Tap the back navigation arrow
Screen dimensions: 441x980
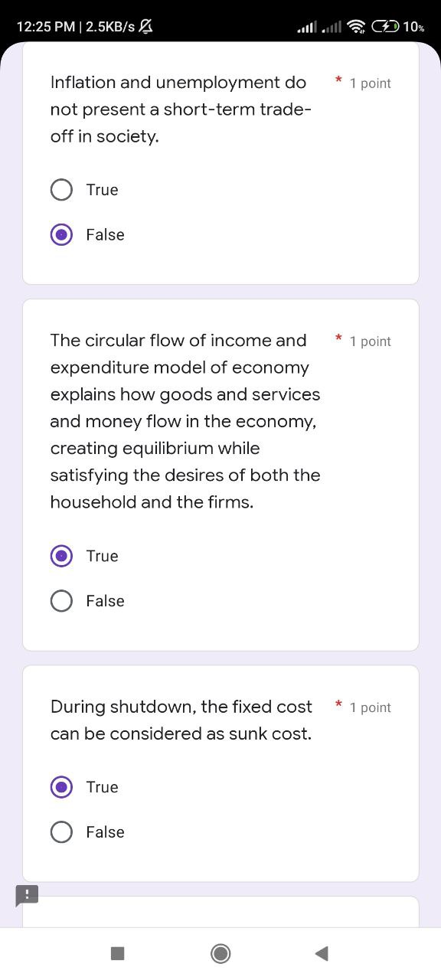click(322, 953)
